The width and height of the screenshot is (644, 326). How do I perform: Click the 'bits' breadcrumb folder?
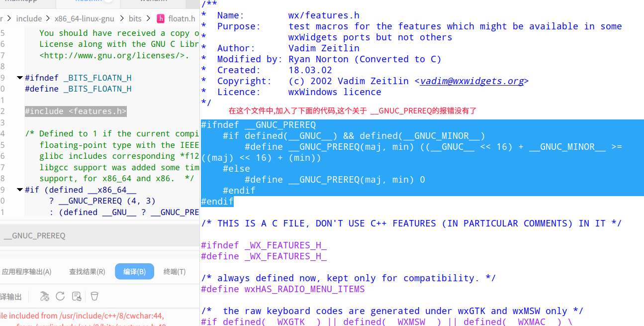[135, 19]
